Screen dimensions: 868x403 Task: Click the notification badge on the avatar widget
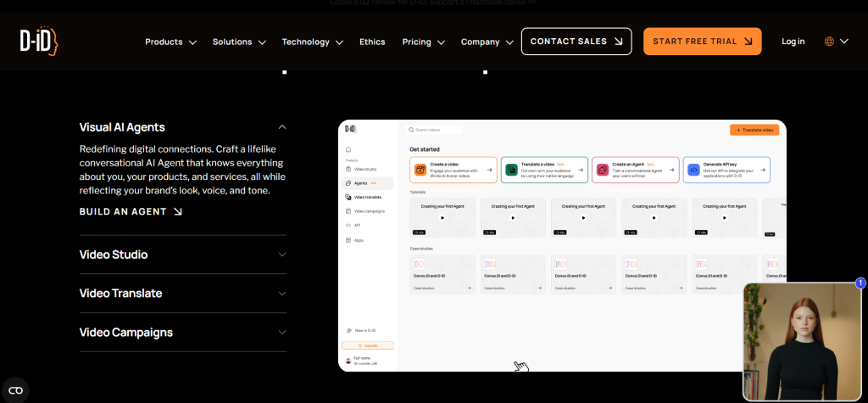pyautogui.click(x=860, y=283)
